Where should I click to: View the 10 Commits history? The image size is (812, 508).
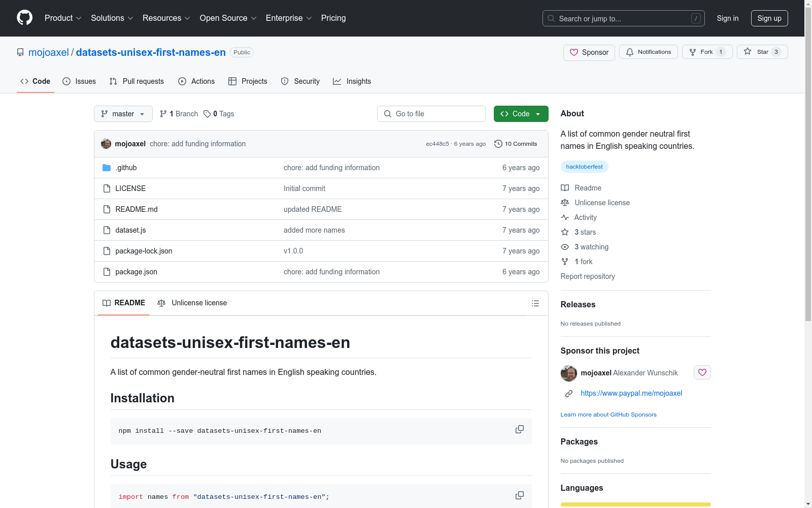pos(516,144)
